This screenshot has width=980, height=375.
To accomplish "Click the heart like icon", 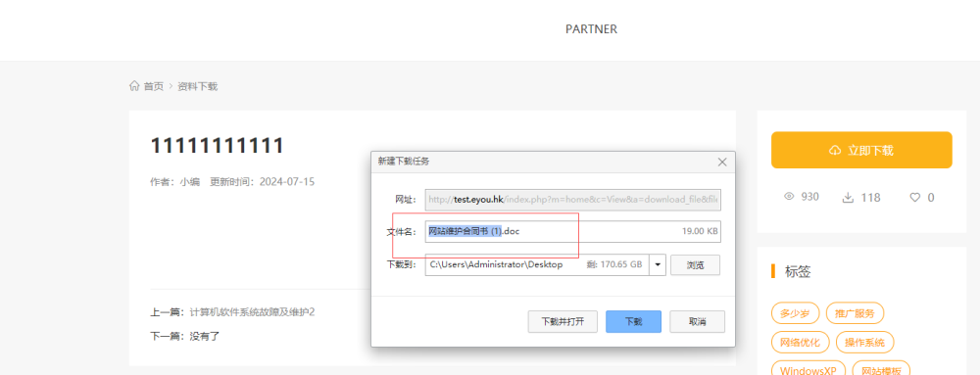I will [915, 197].
